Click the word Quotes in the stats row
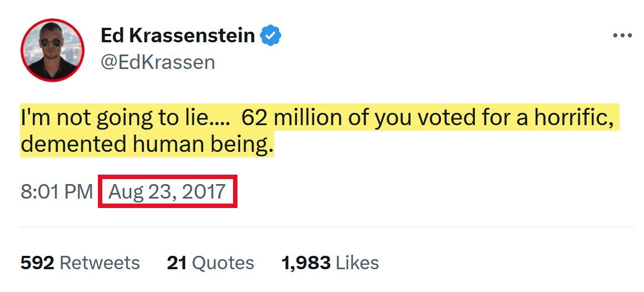The width and height of the screenshot is (644, 292). click(222, 263)
